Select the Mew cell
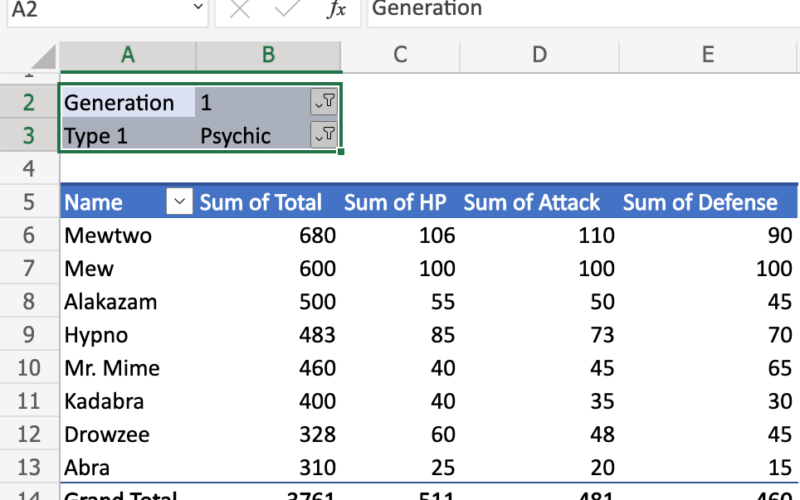This screenshot has height=500, width=800. (128, 268)
